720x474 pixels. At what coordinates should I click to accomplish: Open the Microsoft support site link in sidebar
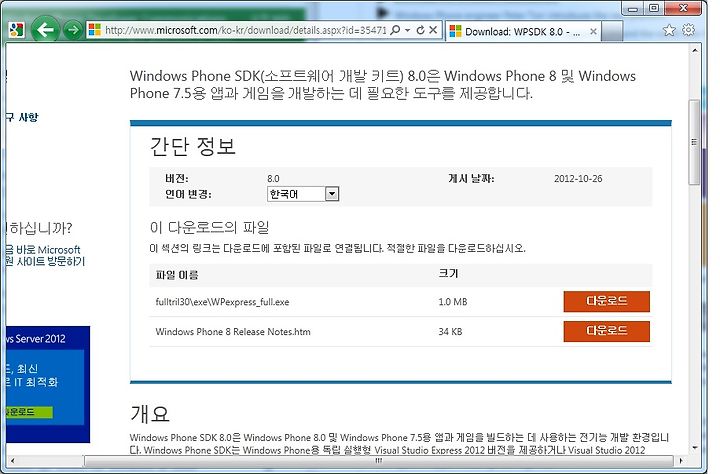[45, 256]
